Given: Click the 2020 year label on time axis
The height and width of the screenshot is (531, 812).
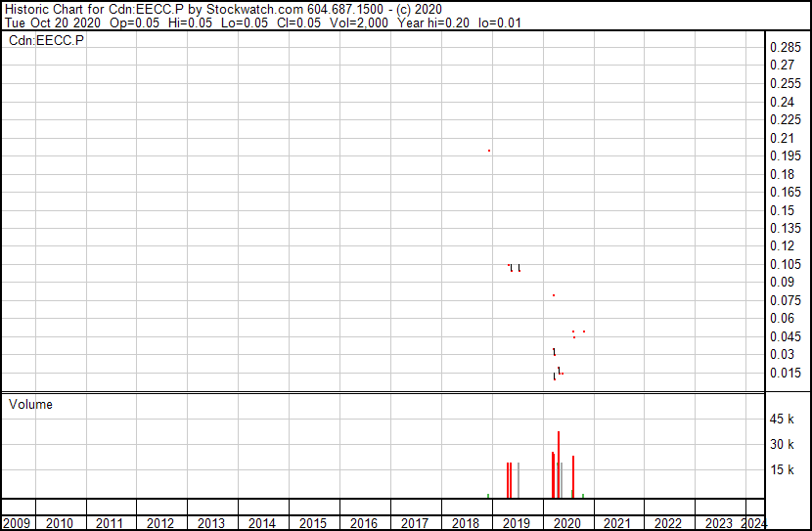Looking at the screenshot, I should (567, 523).
